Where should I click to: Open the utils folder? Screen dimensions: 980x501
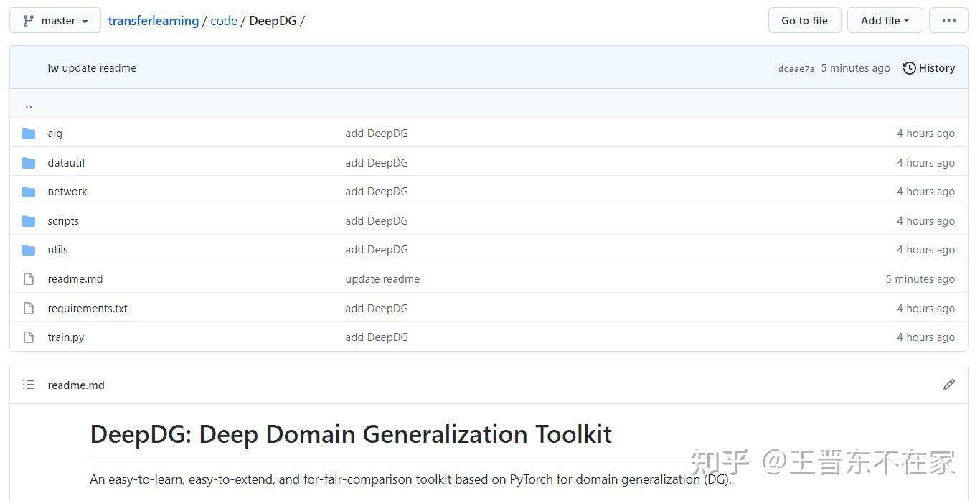[x=57, y=250]
